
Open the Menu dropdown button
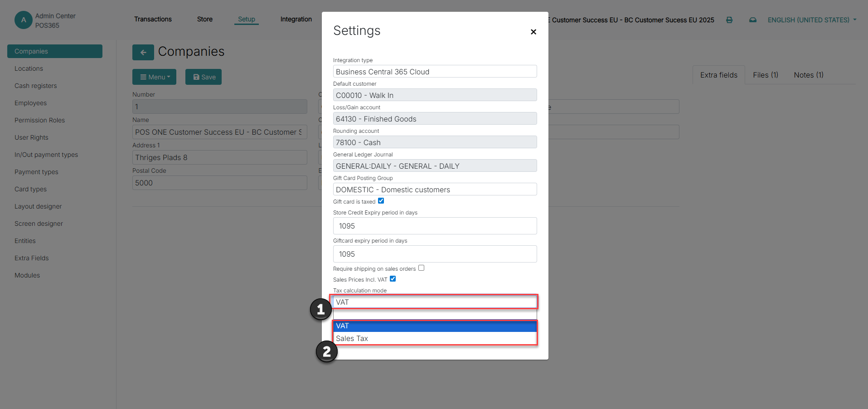coord(154,77)
